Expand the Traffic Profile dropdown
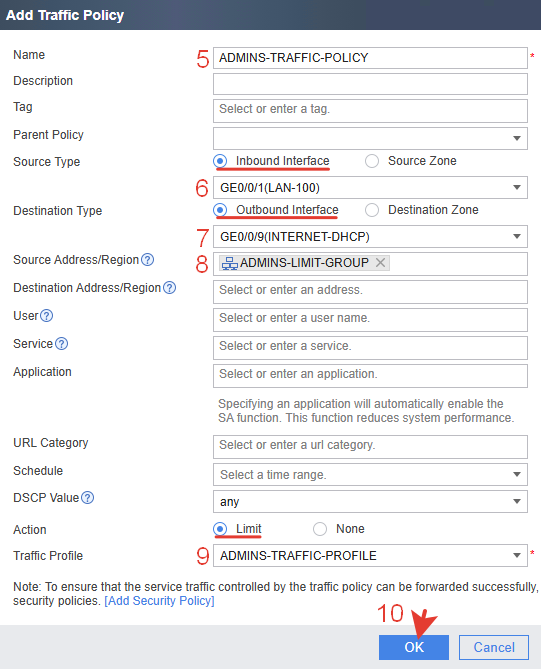The image size is (541, 669). (370, 556)
